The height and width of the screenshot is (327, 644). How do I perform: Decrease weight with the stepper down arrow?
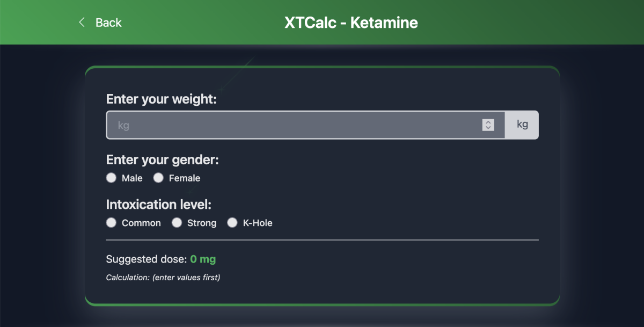(488, 128)
